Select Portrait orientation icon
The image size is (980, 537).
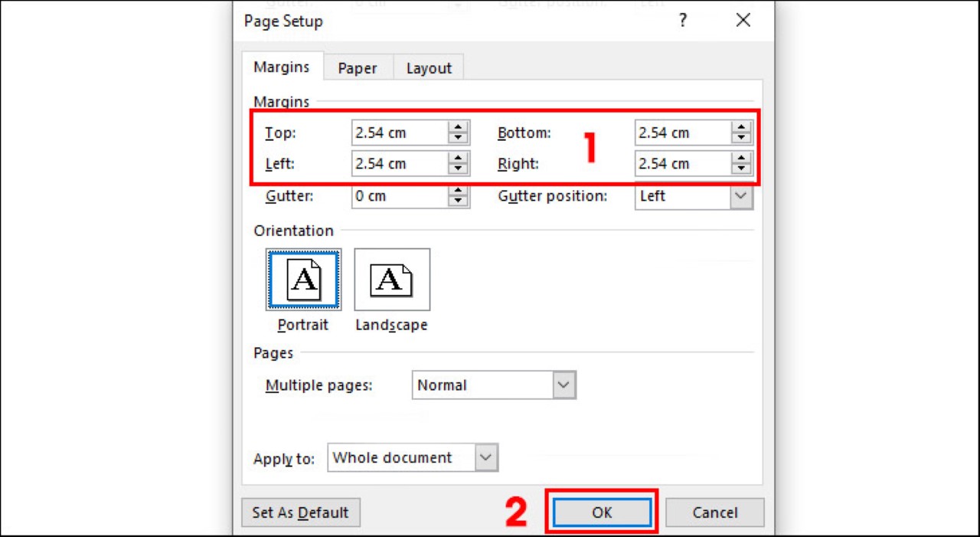point(303,280)
